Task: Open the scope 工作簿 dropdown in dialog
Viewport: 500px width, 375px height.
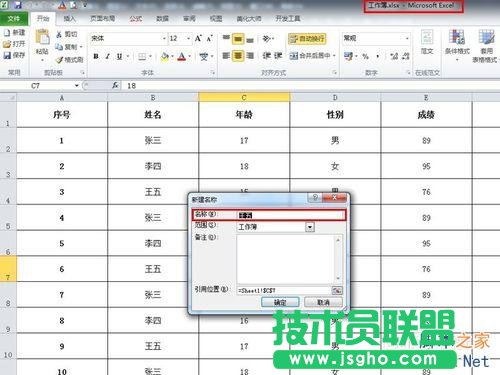Action: coord(310,227)
